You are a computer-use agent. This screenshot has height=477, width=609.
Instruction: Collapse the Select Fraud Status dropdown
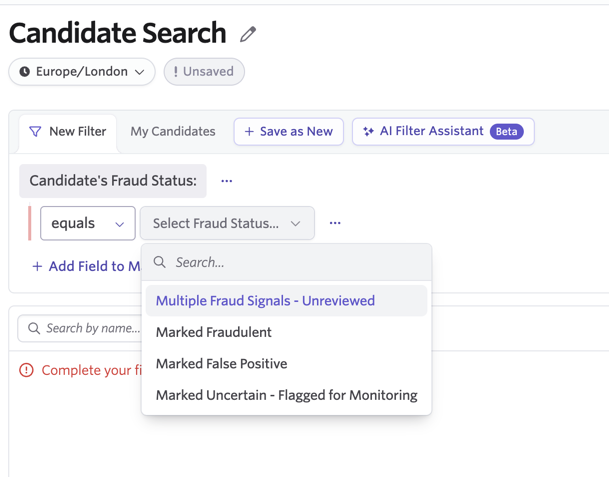pos(227,223)
